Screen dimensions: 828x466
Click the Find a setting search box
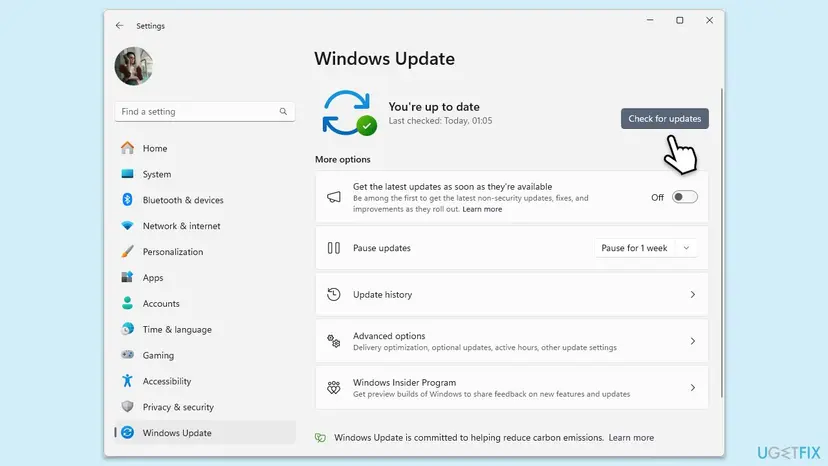pos(205,111)
